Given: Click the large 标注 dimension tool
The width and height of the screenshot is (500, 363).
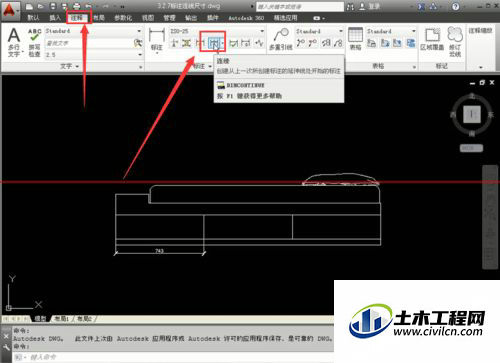Looking at the screenshot, I should [x=157, y=40].
